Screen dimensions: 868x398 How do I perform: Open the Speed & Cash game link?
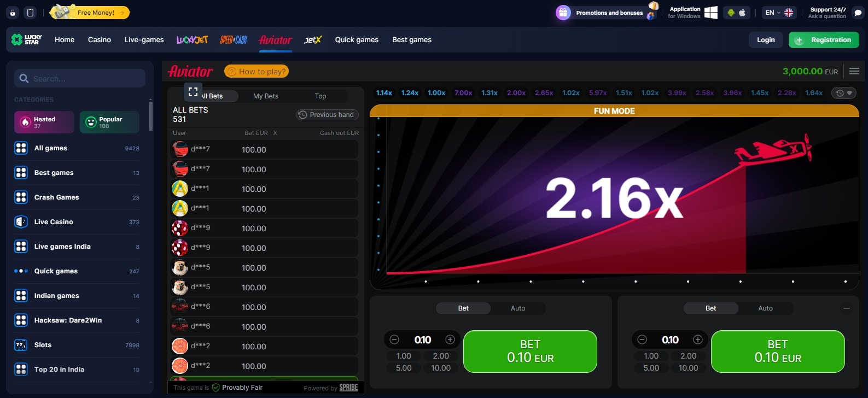(234, 39)
